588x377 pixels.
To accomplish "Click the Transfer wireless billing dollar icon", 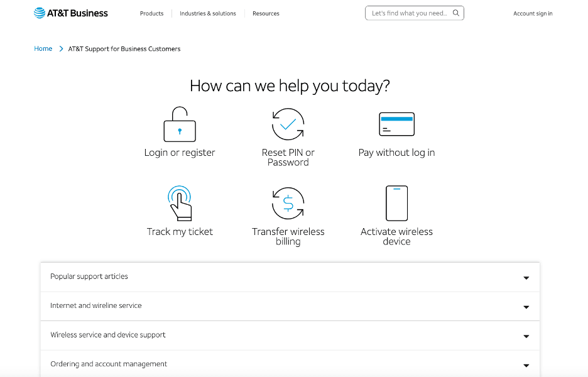I will tap(288, 202).
